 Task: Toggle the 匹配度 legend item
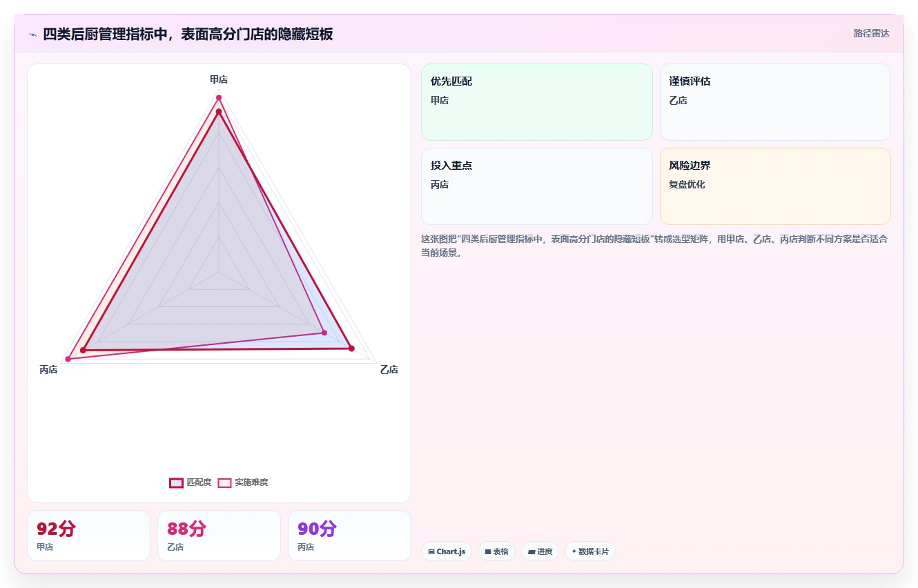pyautogui.click(x=191, y=482)
